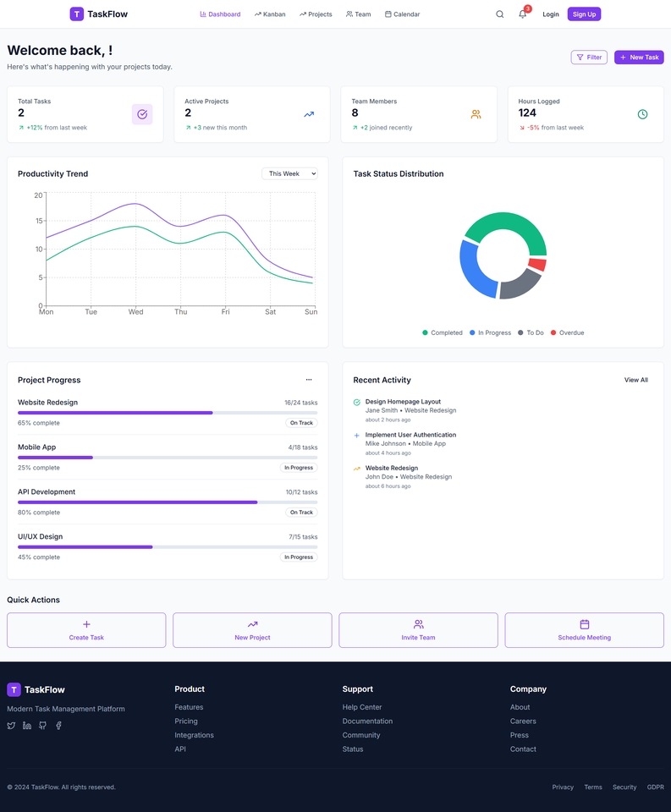Click the search magnifier icon in header
The height and width of the screenshot is (812, 671).
point(499,14)
